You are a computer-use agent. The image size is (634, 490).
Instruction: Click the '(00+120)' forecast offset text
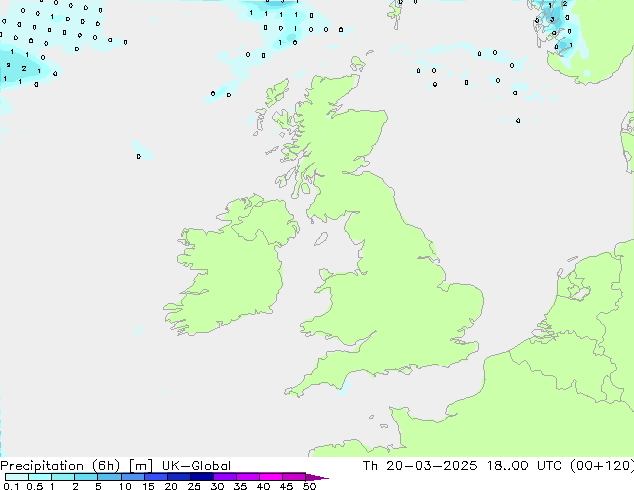click(x=602, y=466)
